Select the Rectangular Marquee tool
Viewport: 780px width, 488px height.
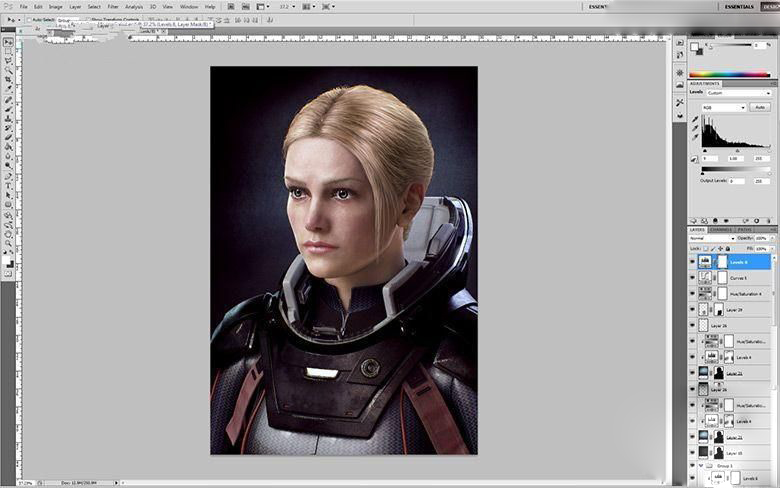point(8,52)
